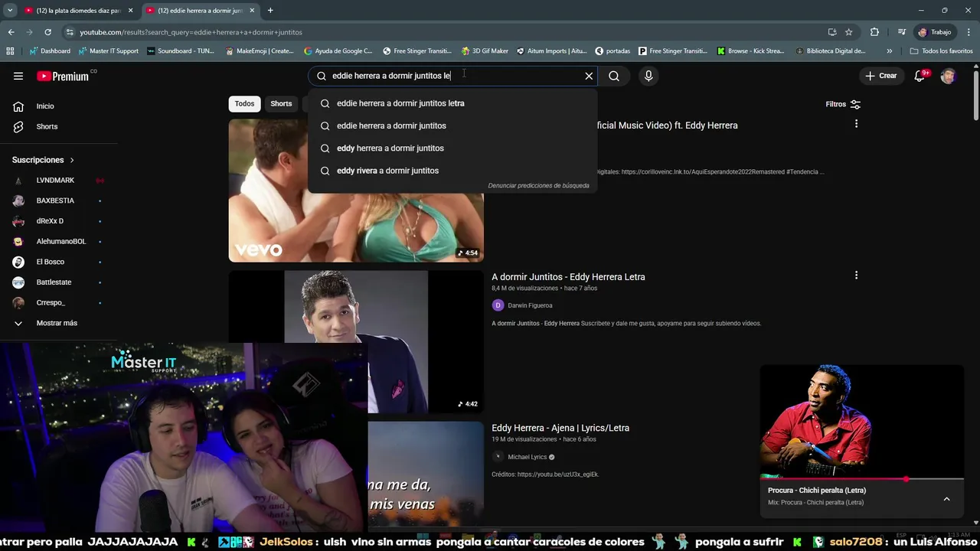
Task: Open the account avatar menu
Action: click(949, 76)
